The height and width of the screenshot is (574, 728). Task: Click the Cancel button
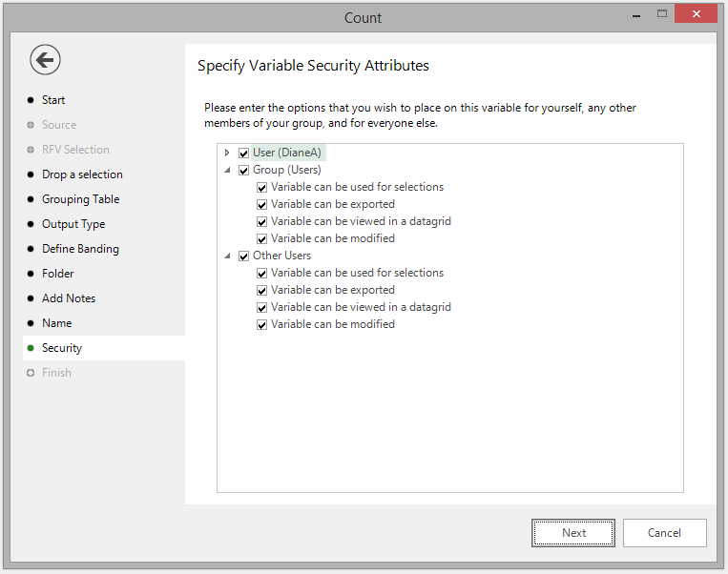[664, 533]
